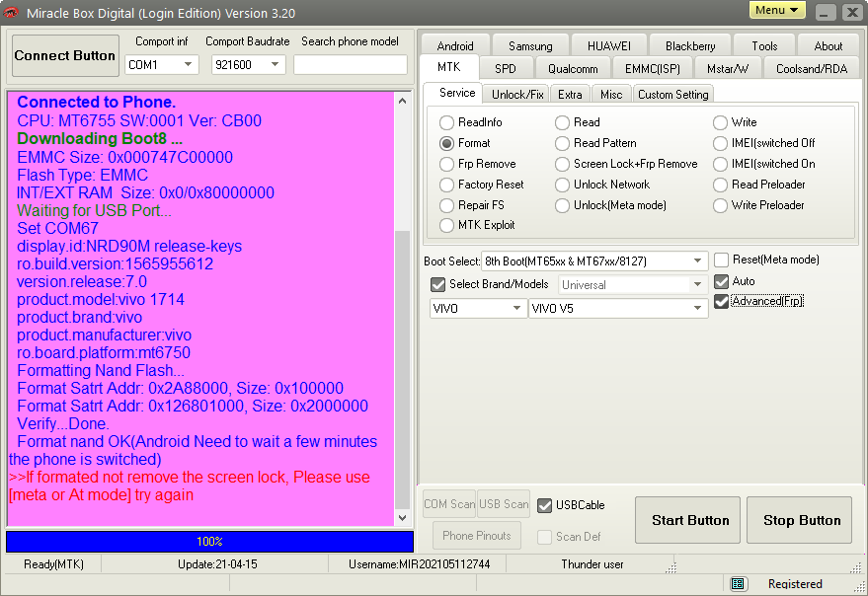Click the log scrollbar up arrow
The height and width of the screenshot is (596, 868).
(403, 101)
